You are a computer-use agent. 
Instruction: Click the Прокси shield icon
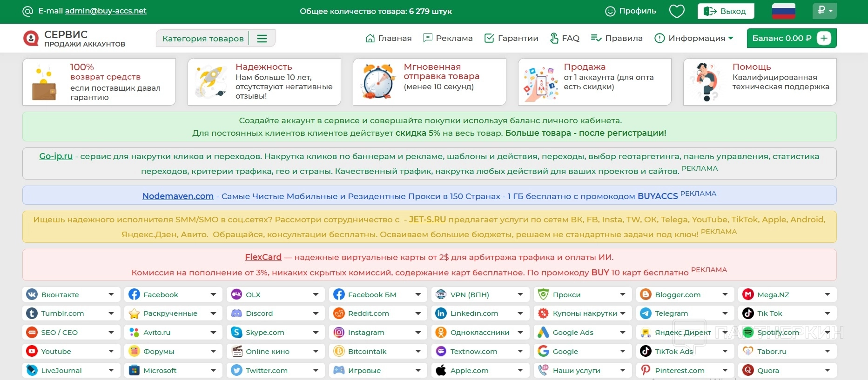tap(543, 294)
